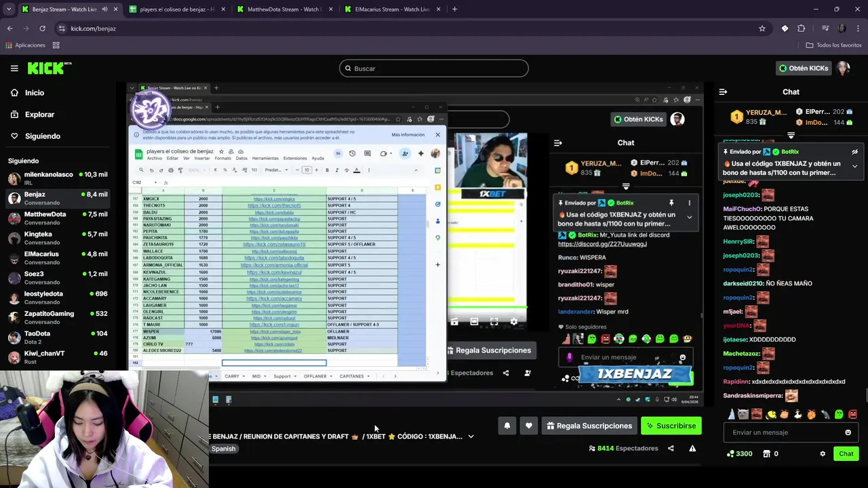Viewport: 868px width, 488px height.
Task: Collapse chat with the arrow icon beside Chat title
Action: pyautogui.click(x=723, y=91)
